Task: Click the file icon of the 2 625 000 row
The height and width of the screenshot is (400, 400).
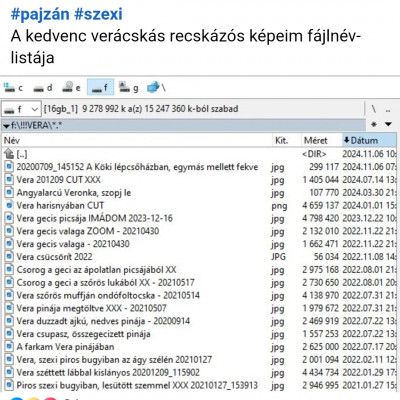Action: point(9,346)
